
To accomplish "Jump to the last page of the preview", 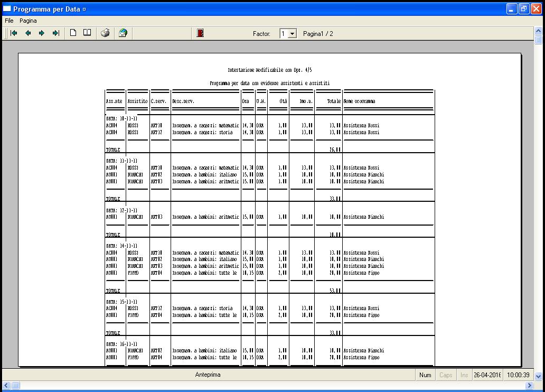I will coord(56,33).
